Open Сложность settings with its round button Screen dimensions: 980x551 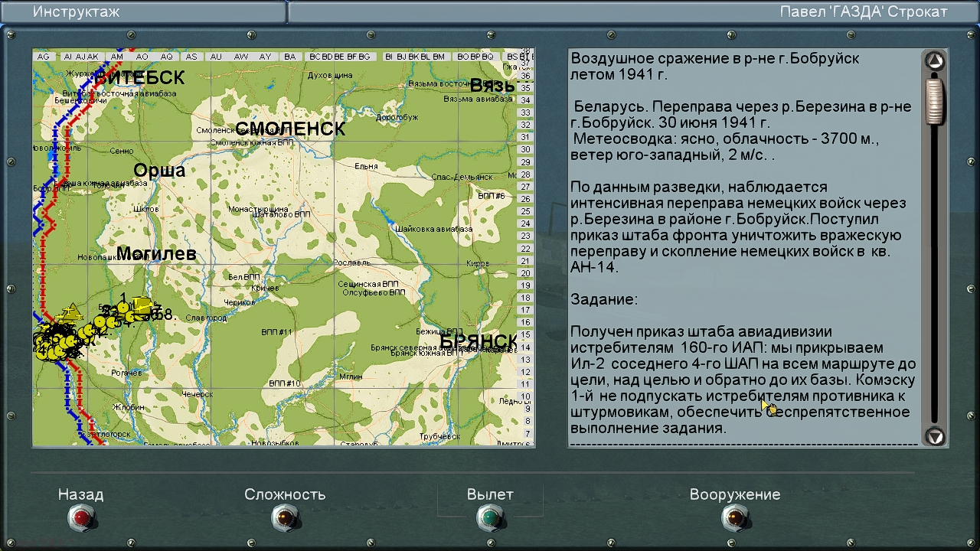[285, 519]
